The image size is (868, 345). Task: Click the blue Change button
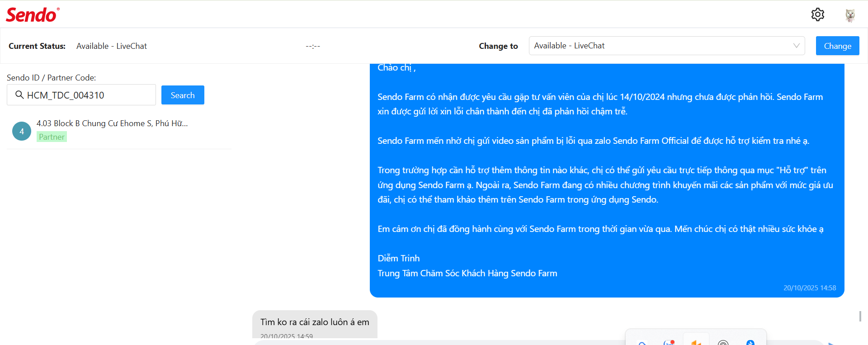coord(837,46)
